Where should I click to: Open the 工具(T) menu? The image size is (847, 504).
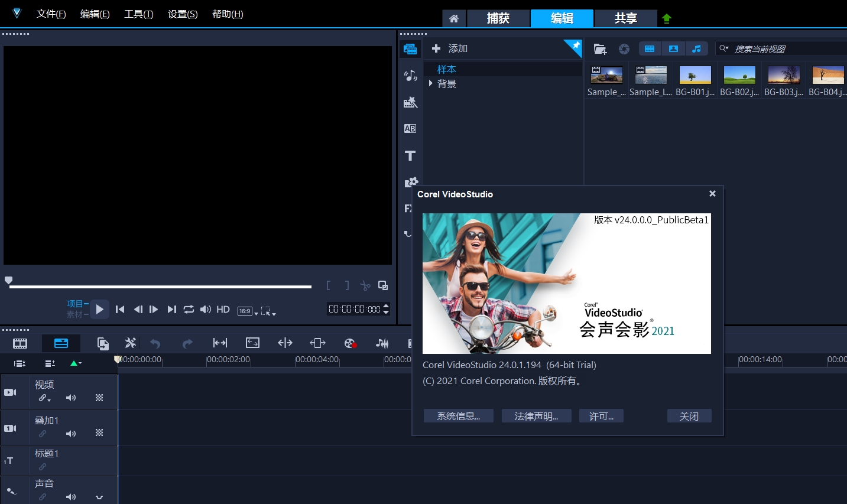coord(138,14)
